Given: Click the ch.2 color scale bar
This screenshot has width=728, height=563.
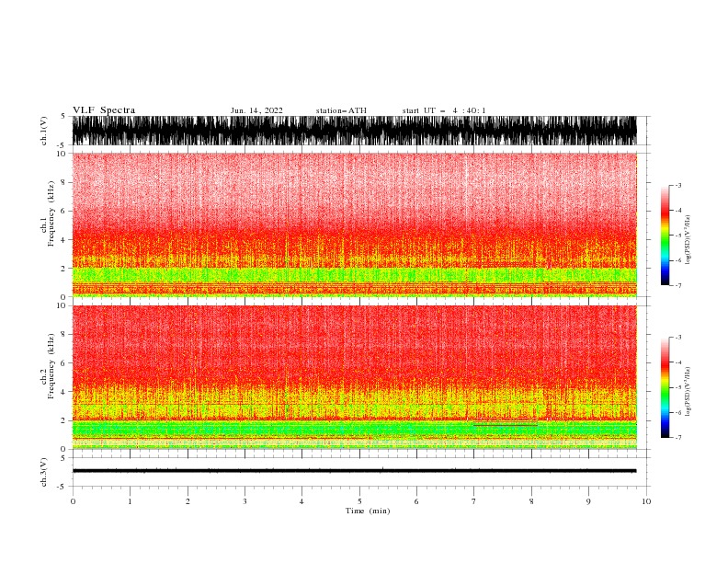Looking at the screenshot, I should (665, 387).
